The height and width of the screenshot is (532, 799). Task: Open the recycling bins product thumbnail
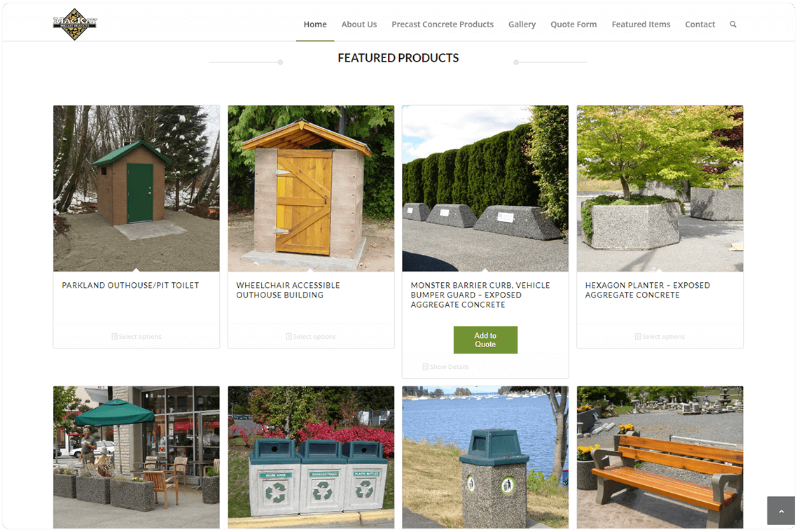pos(311,457)
